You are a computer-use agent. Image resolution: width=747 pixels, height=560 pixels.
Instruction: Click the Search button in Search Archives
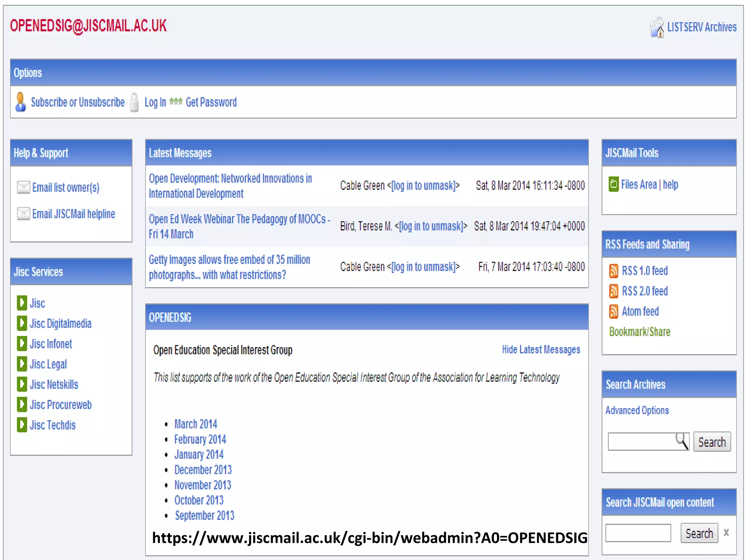712,442
